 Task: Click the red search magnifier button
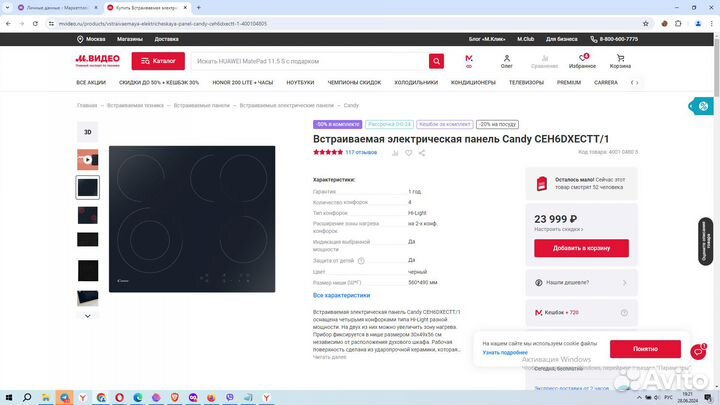click(x=436, y=61)
